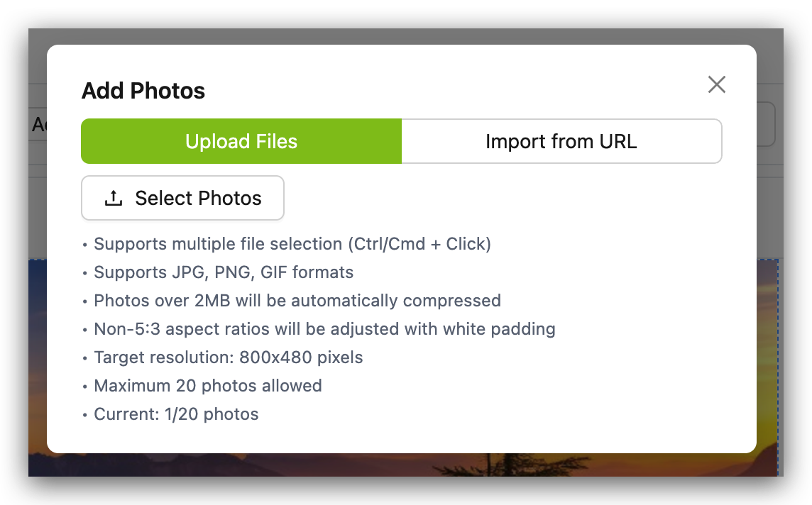Click the 2MB automatic compression note
The image size is (812, 505).
coord(297,301)
